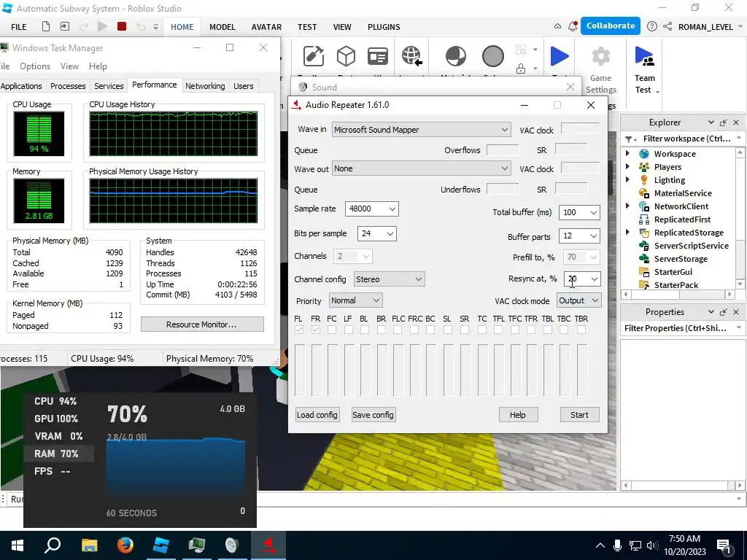
Task: Click the Collaborate button
Action: click(611, 26)
